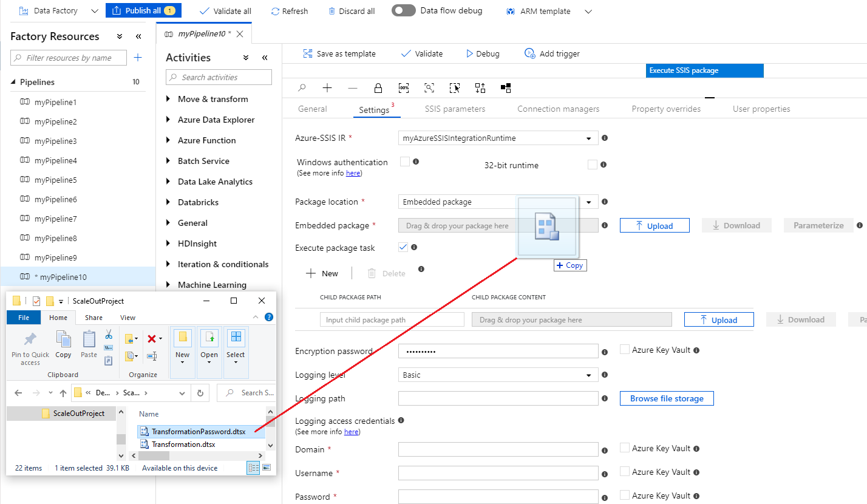Toggle Data flow debug mode

404,10
